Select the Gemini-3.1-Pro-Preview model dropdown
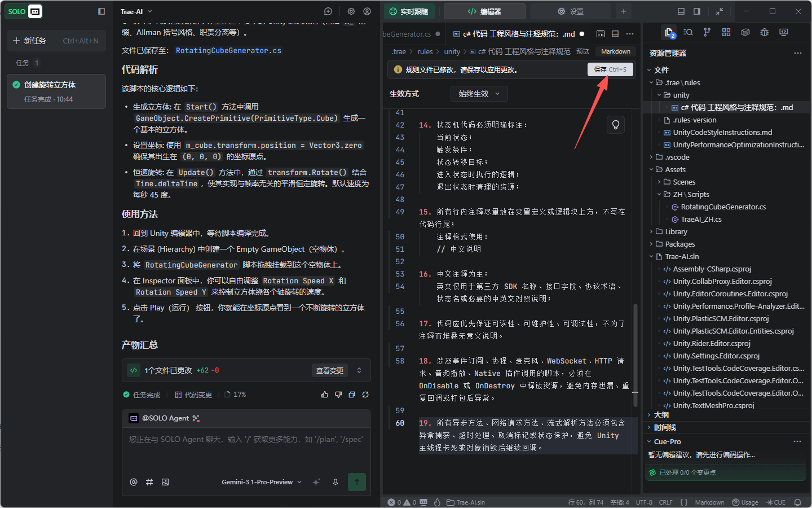The width and height of the screenshot is (812, 508). (x=262, y=482)
